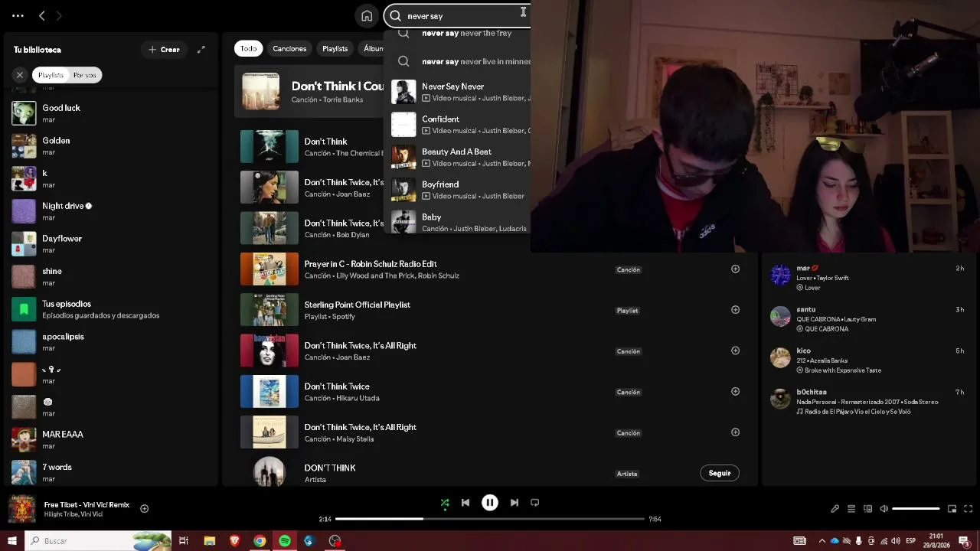Skip to the previous track
The image size is (980, 551).
(465, 503)
